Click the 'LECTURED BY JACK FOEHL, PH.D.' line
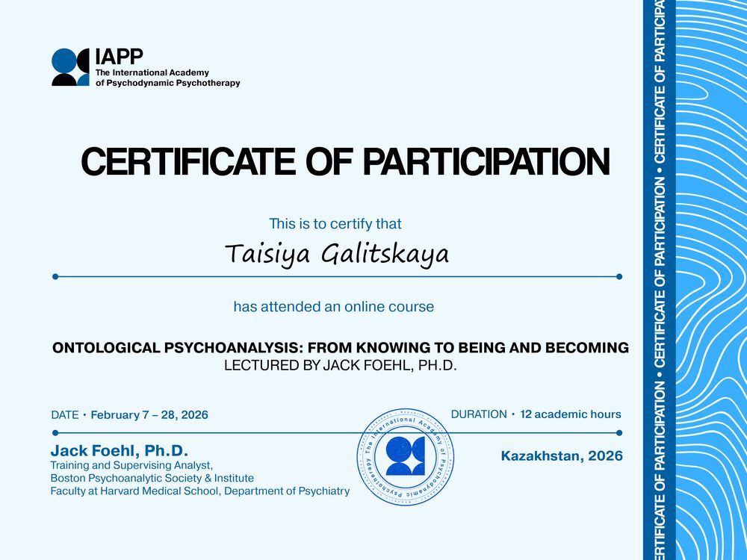The width and height of the screenshot is (747, 560). (341, 365)
